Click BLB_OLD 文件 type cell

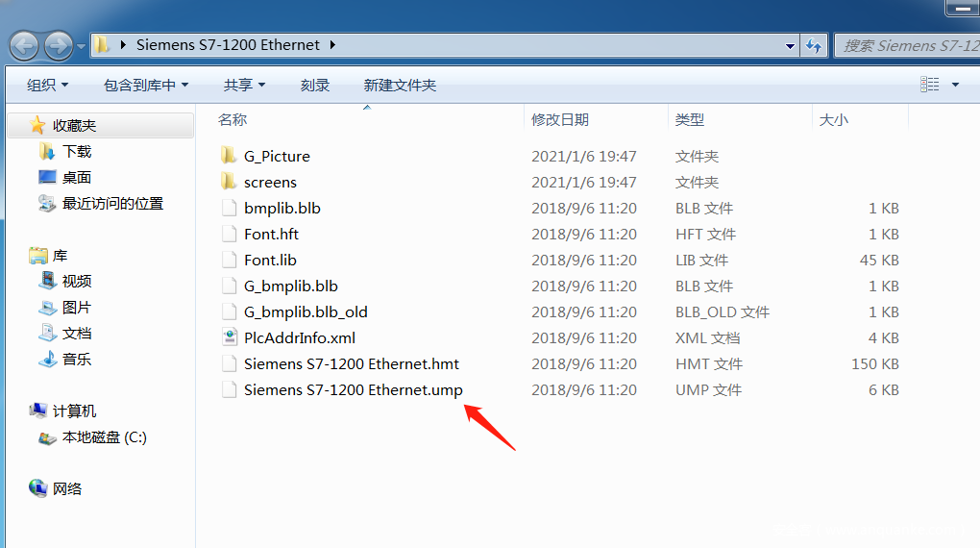click(722, 311)
